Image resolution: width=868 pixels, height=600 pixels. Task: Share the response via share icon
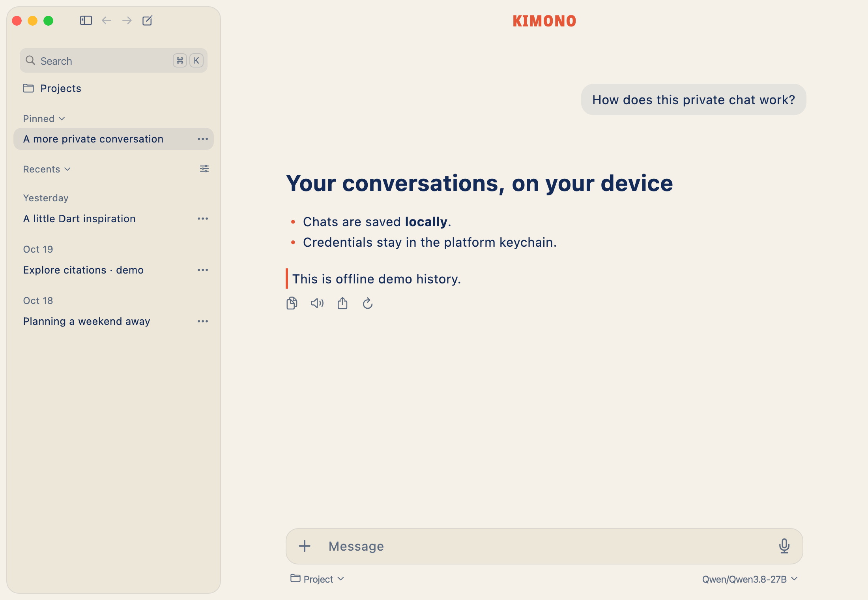342,303
